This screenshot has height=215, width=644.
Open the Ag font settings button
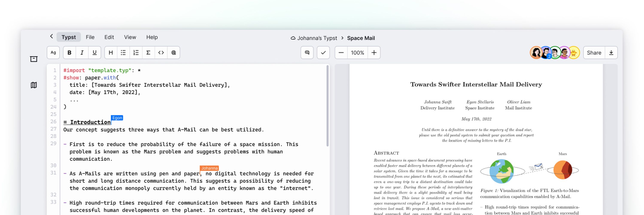tap(53, 52)
